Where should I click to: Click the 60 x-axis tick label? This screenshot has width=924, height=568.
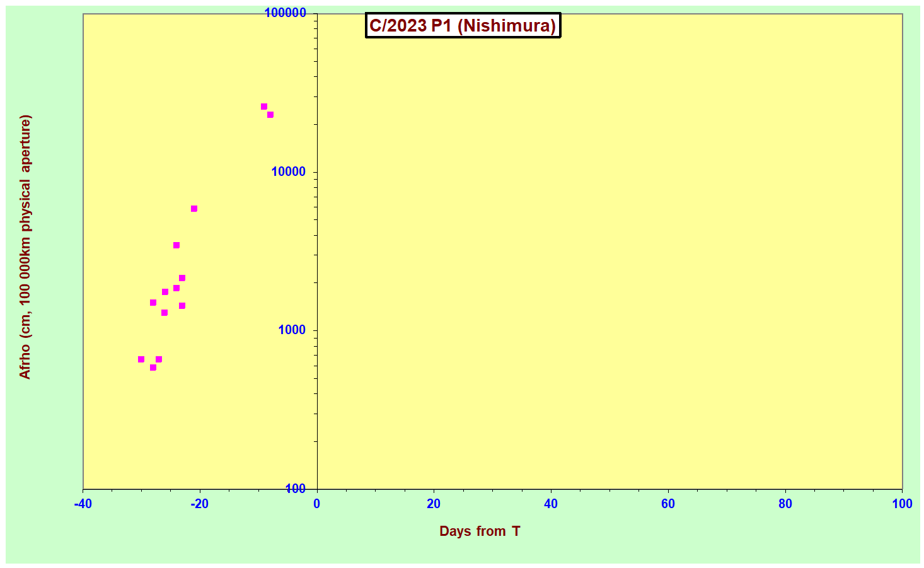(668, 504)
